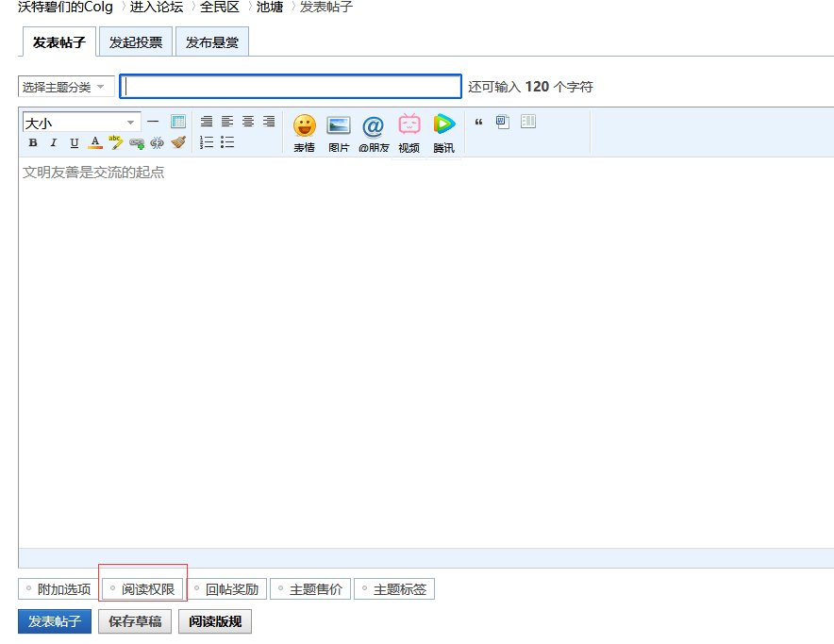Click inside the post body text area

[x=425, y=352]
